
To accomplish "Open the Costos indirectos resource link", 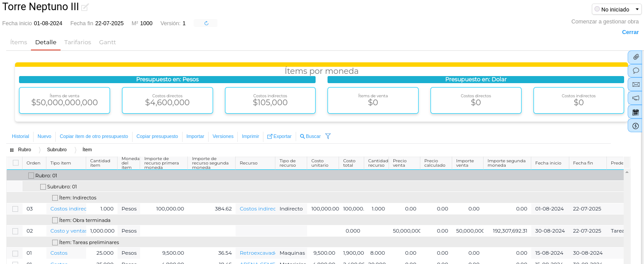I will [257, 209].
